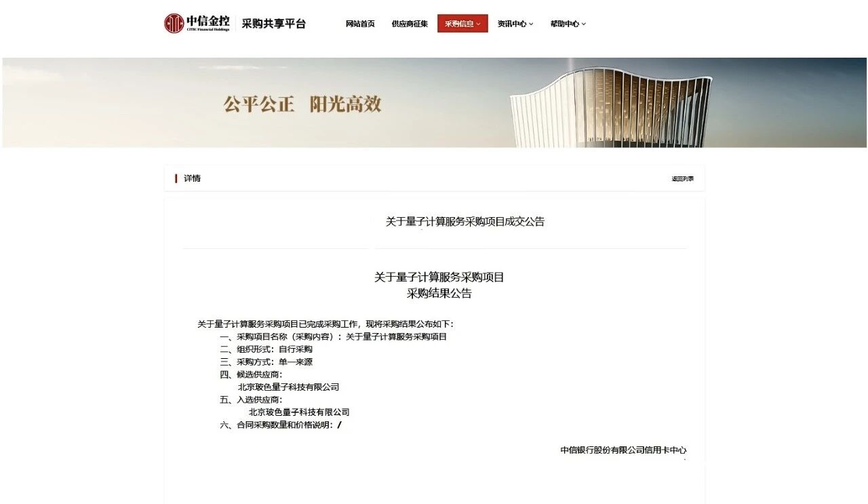Expand the red 采购信息 dropdown menu
Viewport: 868px width, 504px height.
coord(462,24)
